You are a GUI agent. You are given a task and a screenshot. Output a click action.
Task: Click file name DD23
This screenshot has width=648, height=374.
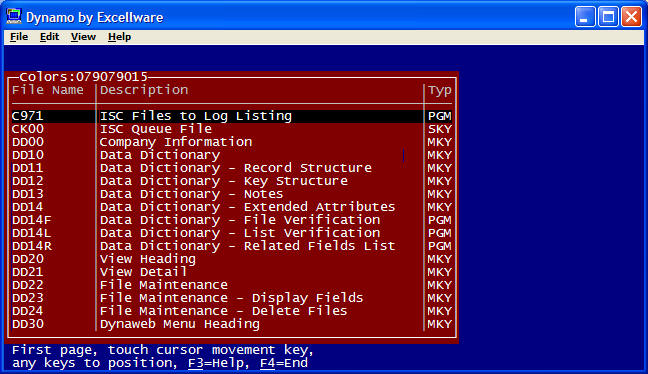point(28,298)
